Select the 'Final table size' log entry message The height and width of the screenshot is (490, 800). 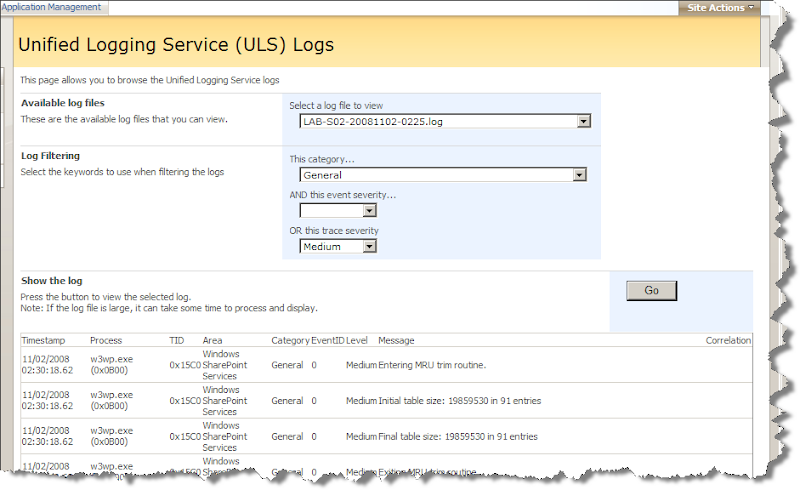pyautogui.click(x=458, y=437)
